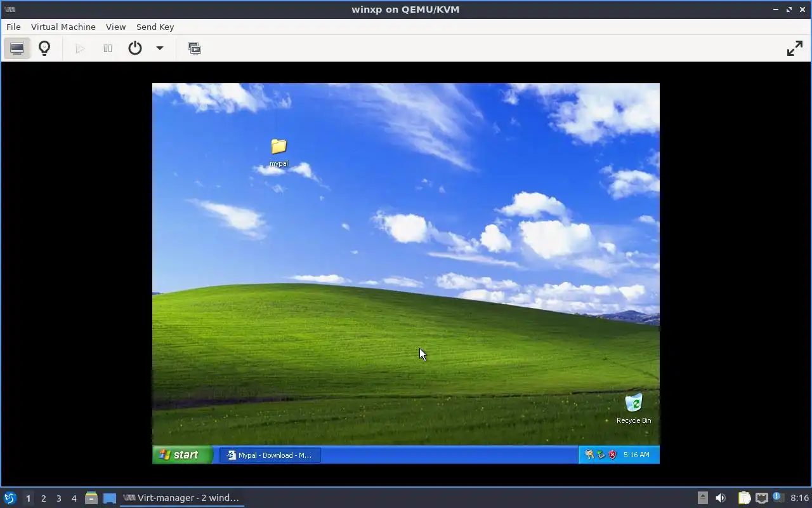Switch to workspace 4

coord(74,498)
